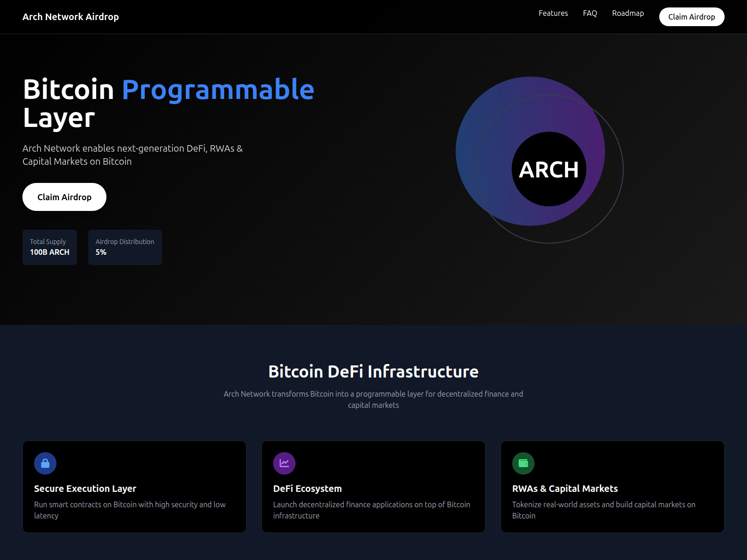
Task: Go to FAQ in the navigation
Action: click(x=590, y=13)
